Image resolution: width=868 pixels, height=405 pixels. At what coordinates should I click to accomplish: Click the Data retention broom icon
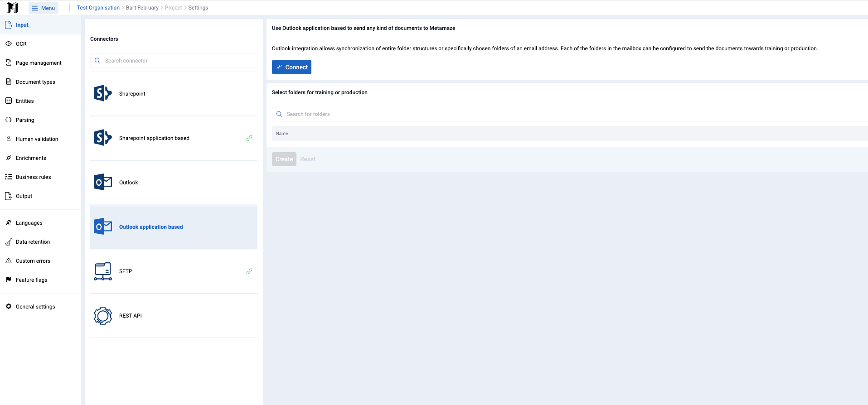click(x=9, y=242)
